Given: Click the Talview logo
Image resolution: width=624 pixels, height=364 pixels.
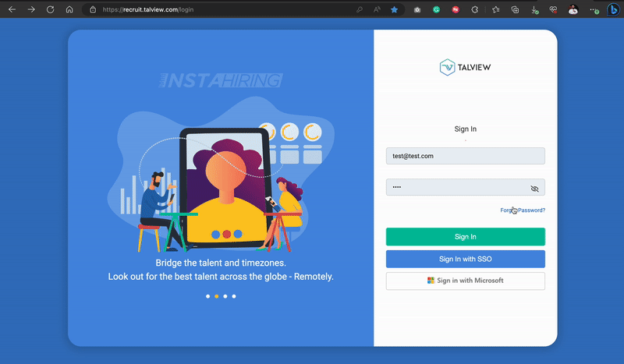Looking at the screenshot, I should coord(465,67).
